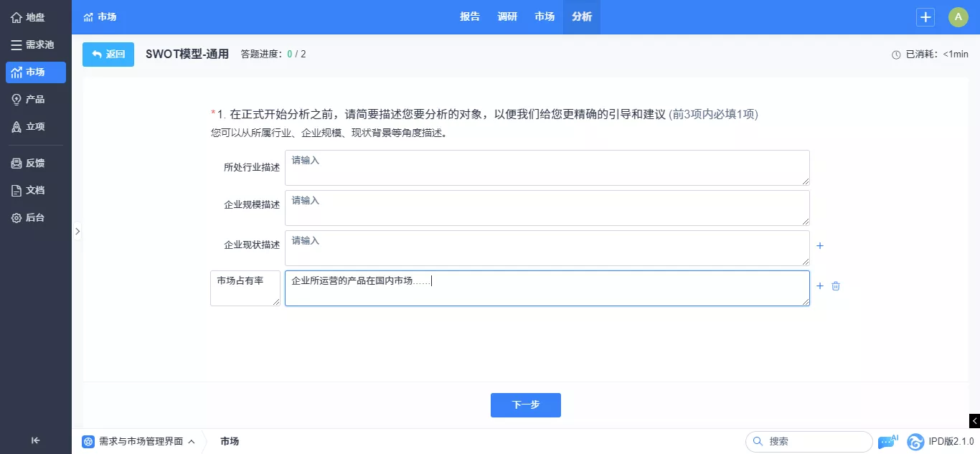Click the 下一步 button
Screen dimensions: 980x454
[x=525, y=405]
